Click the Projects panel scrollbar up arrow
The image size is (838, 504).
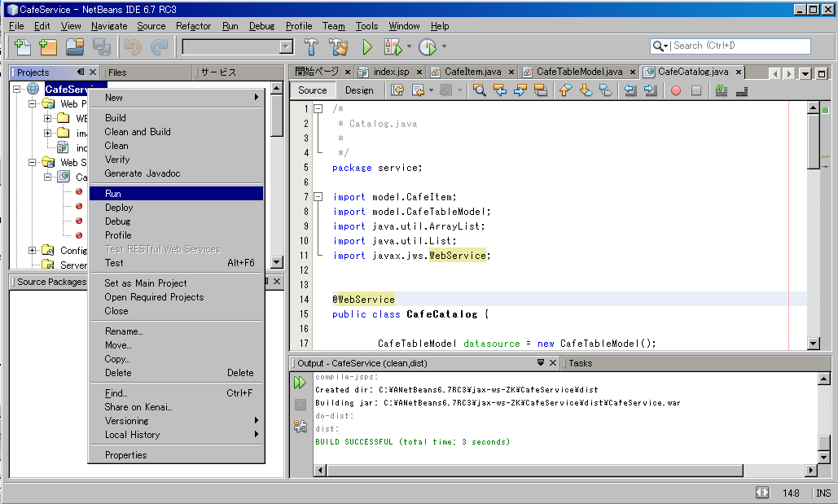coord(276,88)
